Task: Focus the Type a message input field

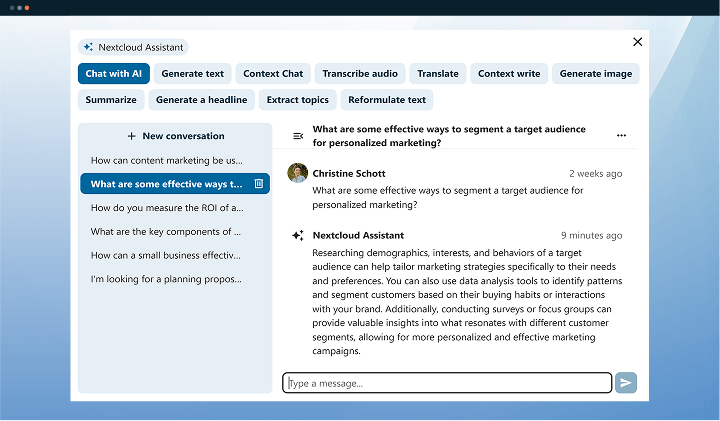Action: 447,383
